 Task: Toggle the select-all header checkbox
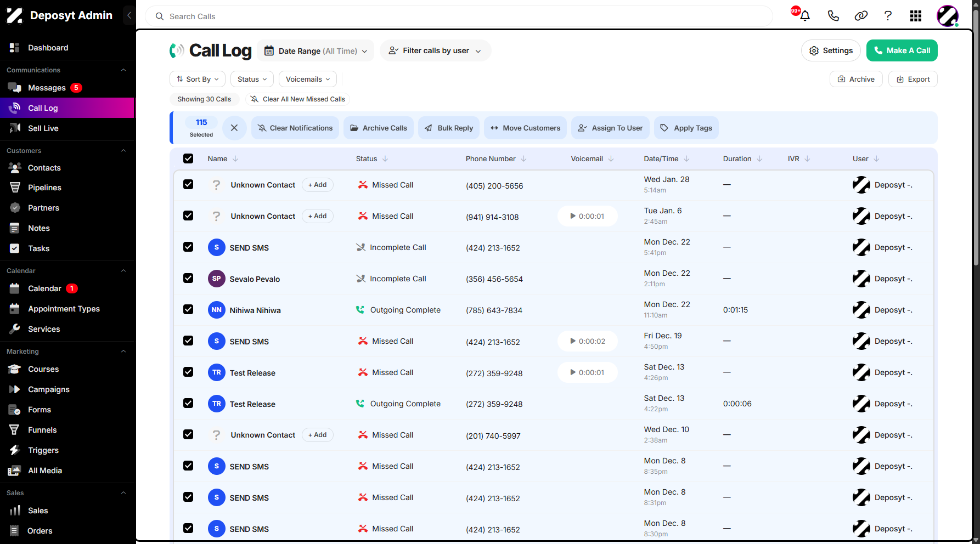[188, 158]
